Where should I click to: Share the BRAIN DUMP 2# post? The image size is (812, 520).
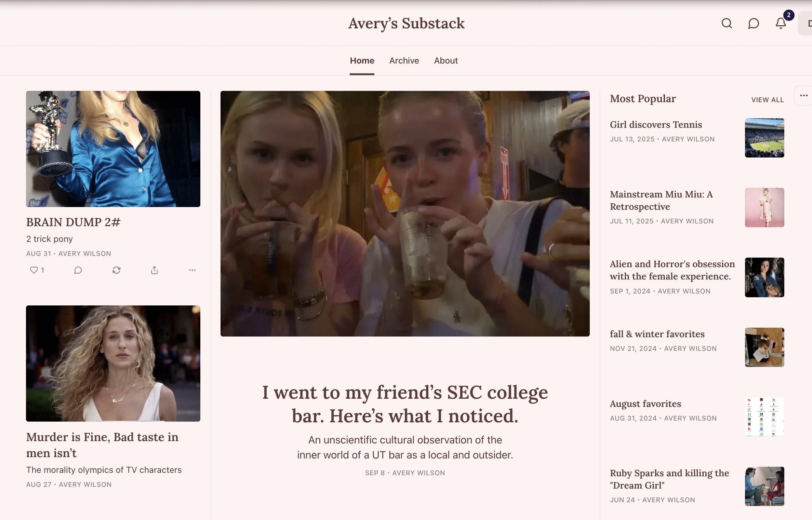[x=155, y=270]
